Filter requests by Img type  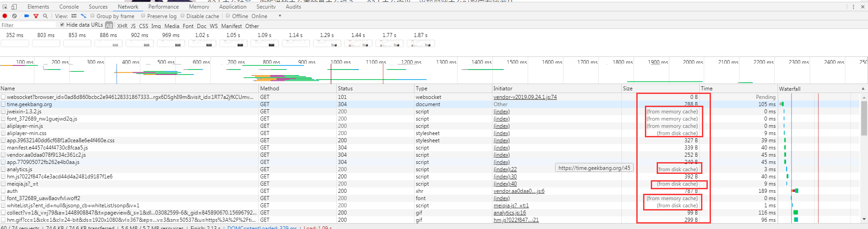[x=156, y=26]
